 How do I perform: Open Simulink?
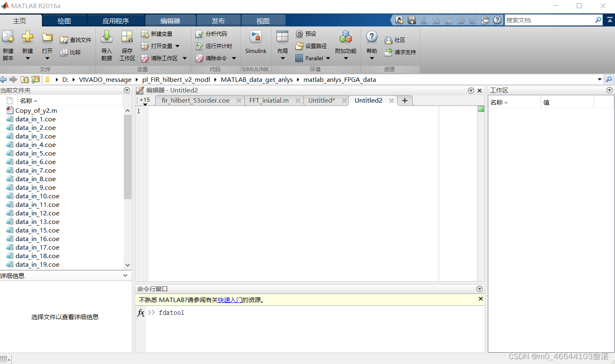[256, 42]
